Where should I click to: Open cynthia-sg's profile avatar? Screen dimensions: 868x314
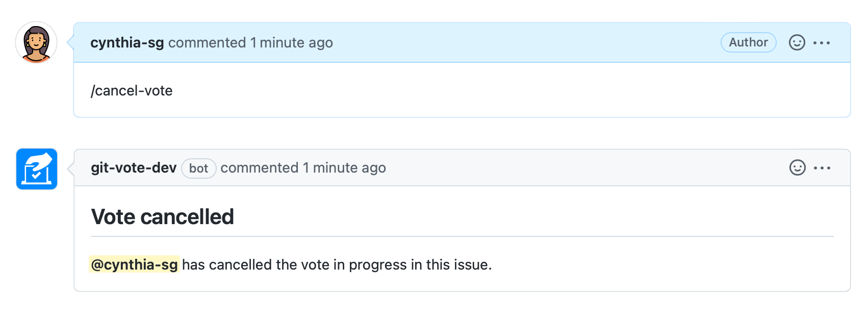coord(36,42)
